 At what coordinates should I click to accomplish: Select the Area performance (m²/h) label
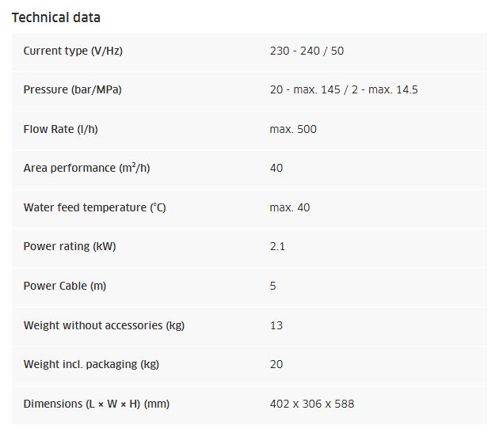(x=82, y=168)
